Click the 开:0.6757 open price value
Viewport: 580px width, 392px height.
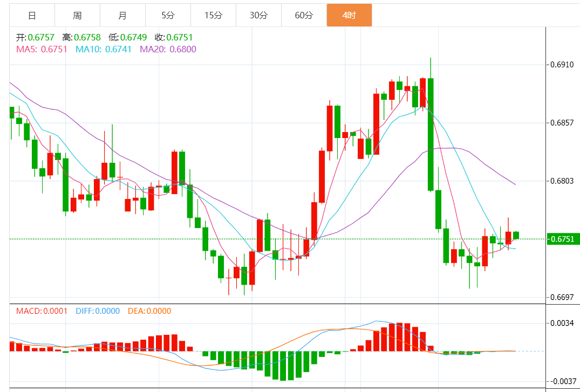tap(35, 37)
